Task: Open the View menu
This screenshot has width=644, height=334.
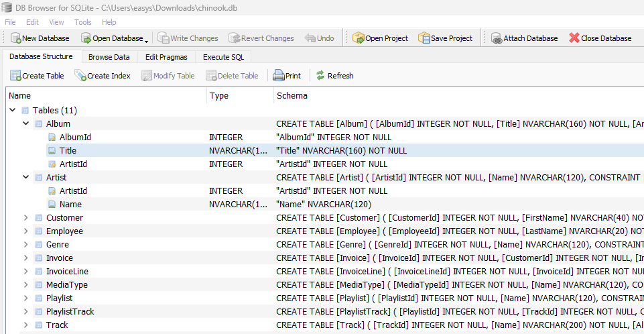Action: tap(56, 22)
